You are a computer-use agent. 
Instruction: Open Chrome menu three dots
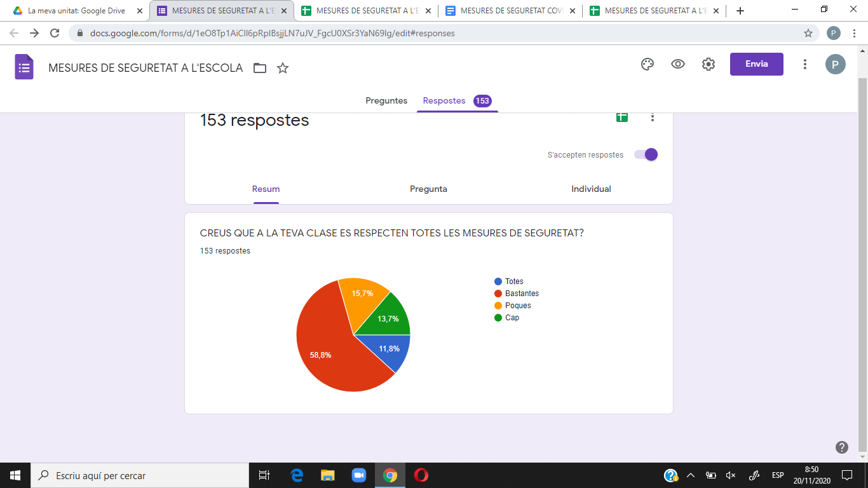coord(854,33)
